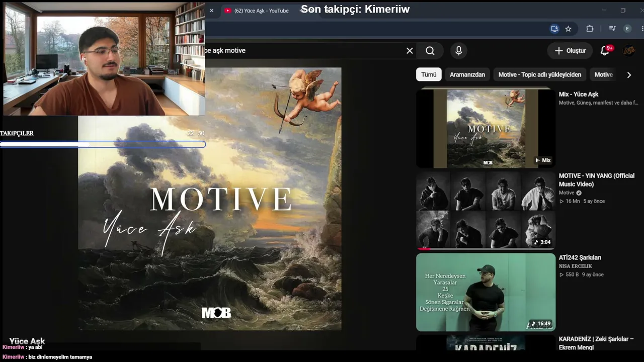Show more filter chips with right chevron

629,75
